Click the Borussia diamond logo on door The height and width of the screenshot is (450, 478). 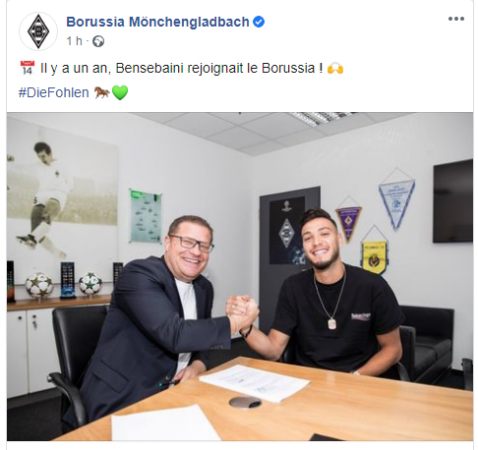pos(286,233)
